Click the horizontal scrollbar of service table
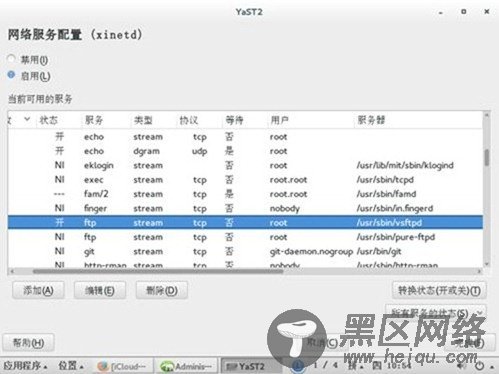Image resolution: width=499 pixels, height=374 pixels. click(158, 271)
